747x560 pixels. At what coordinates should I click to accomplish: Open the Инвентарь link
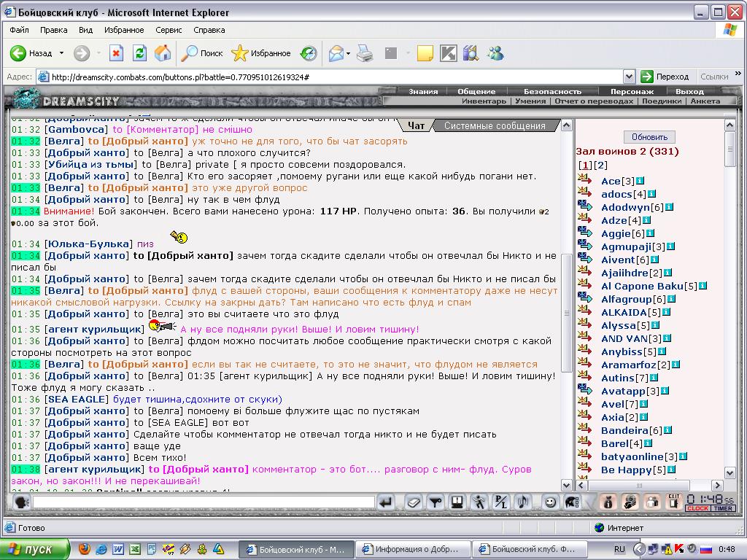(484, 101)
